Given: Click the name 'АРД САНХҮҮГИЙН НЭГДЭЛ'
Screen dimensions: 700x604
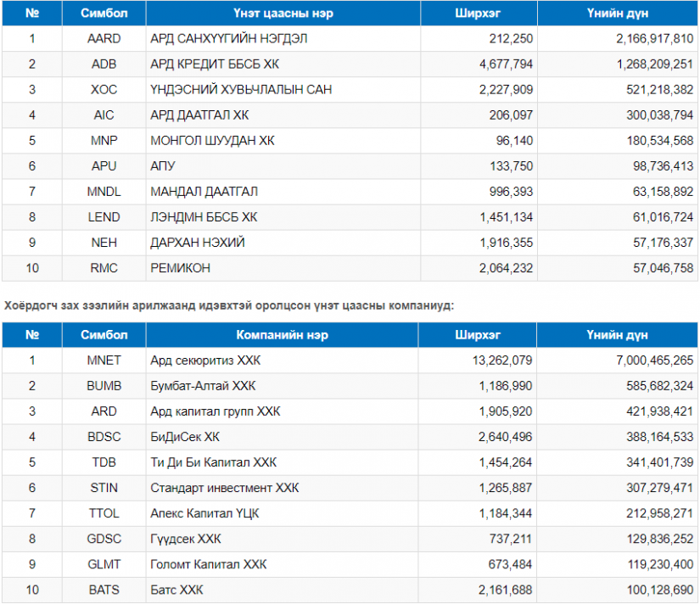Looking at the screenshot, I should point(228,39).
